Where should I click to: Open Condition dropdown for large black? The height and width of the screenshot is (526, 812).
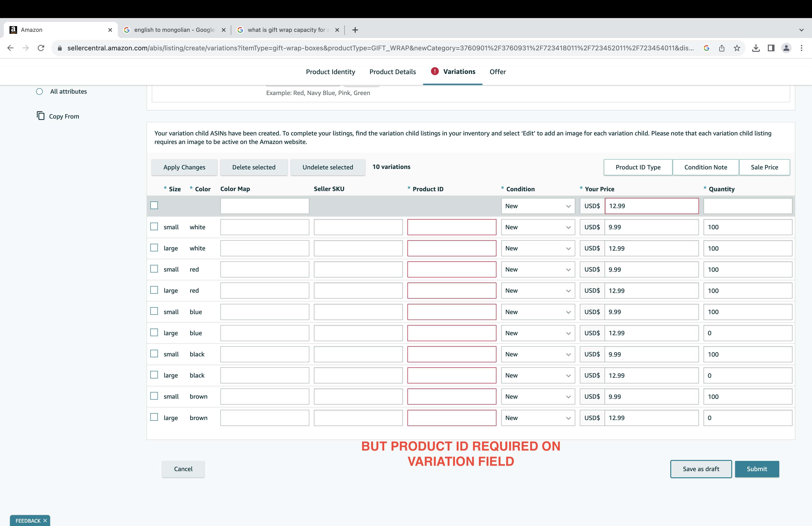click(x=538, y=375)
